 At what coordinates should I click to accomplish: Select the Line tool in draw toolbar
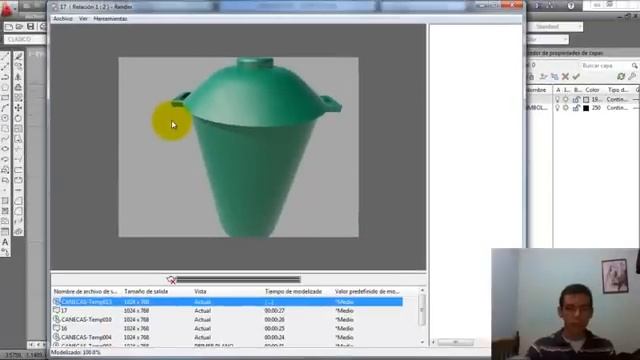[x=5, y=56]
